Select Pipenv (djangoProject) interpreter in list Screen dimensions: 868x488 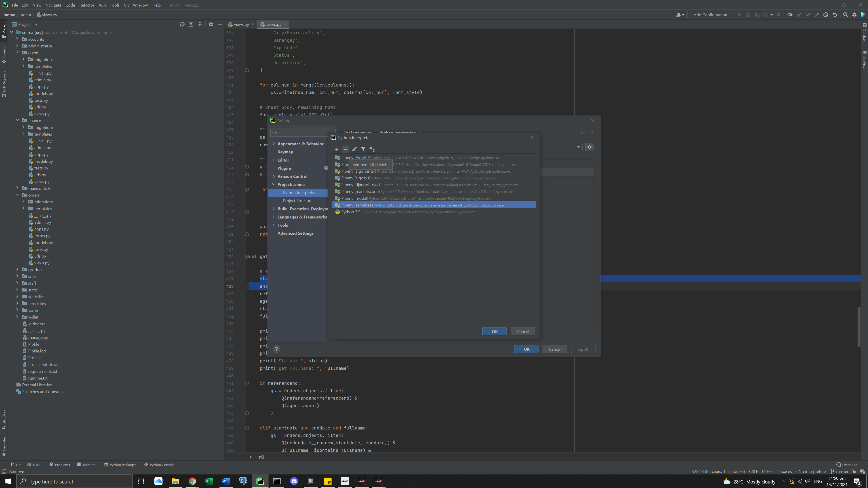point(361,185)
